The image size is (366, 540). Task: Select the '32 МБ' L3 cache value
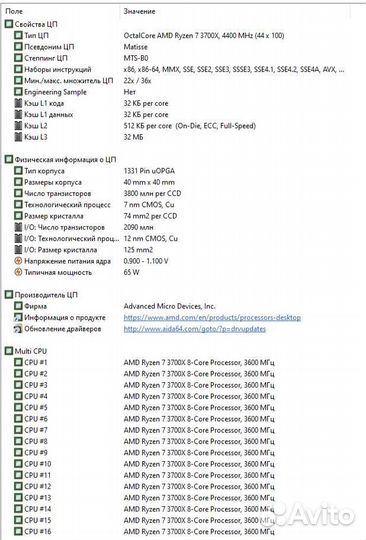(x=134, y=137)
